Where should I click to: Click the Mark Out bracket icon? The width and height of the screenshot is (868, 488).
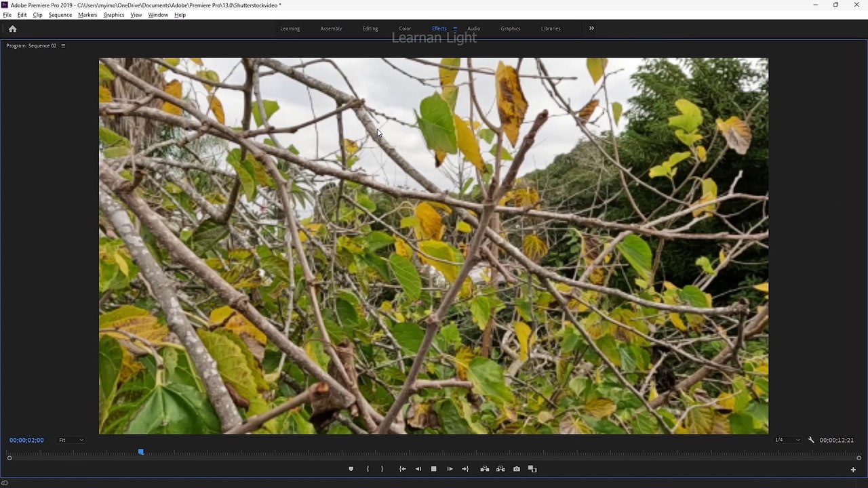[x=382, y=469]
